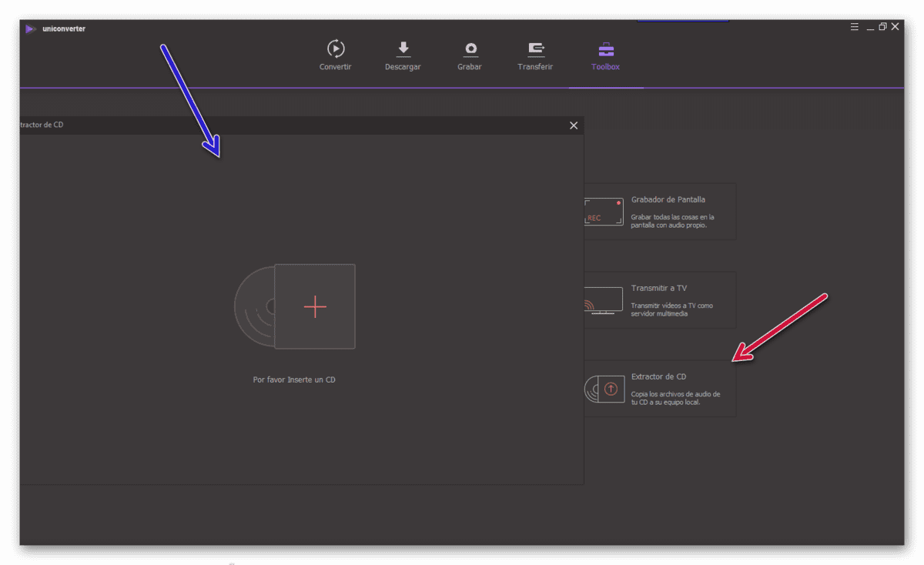Open the CD extractor disc icon in the tool list

coord(604,389)
